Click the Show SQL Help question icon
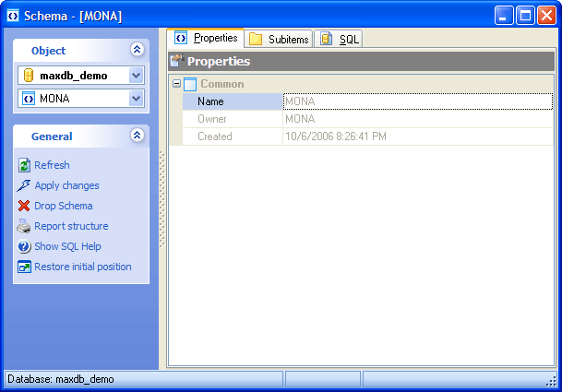Viewport: 562px width, 392px height. [x=24, y=246]
